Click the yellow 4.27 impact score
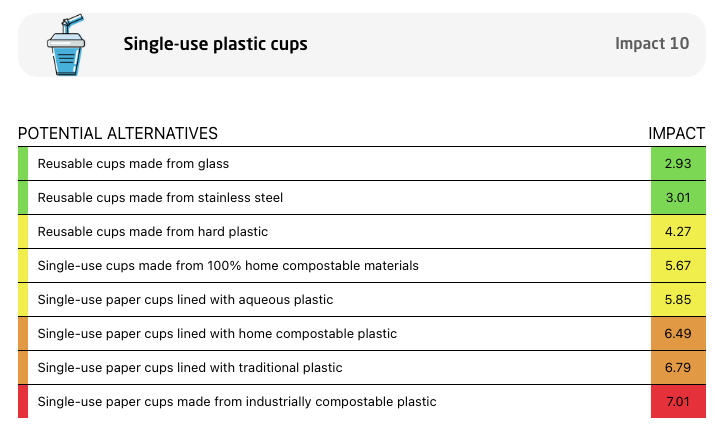 678,232
